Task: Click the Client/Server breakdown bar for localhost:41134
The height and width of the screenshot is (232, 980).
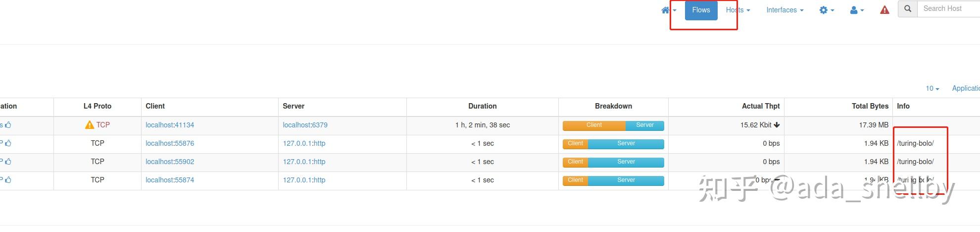Action: [x=613, y=125]
